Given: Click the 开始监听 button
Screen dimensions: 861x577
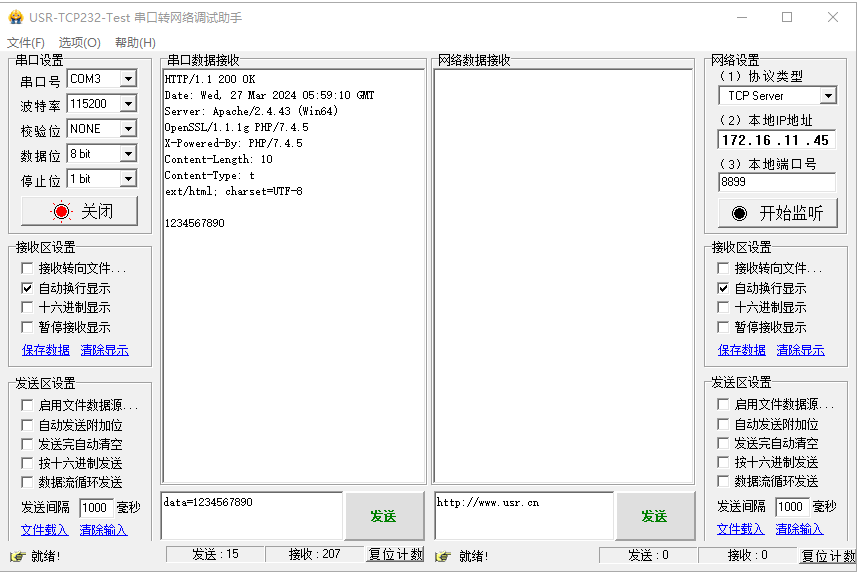Looking at the screenshot, I should 778,214.
